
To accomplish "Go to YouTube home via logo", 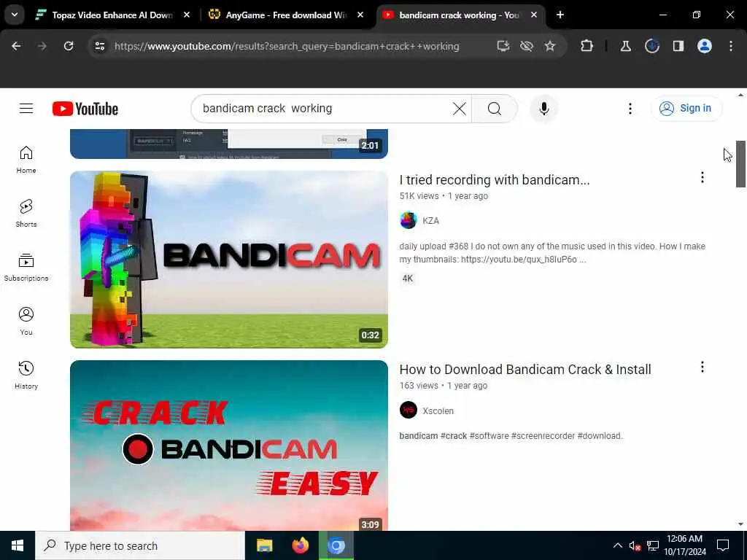I will pos(85,109).
